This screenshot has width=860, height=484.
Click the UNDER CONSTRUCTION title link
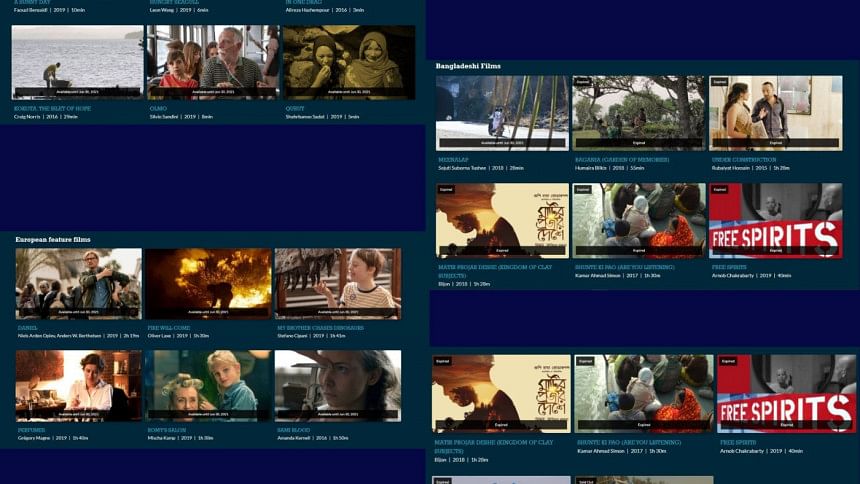click(x=744, y=160)
